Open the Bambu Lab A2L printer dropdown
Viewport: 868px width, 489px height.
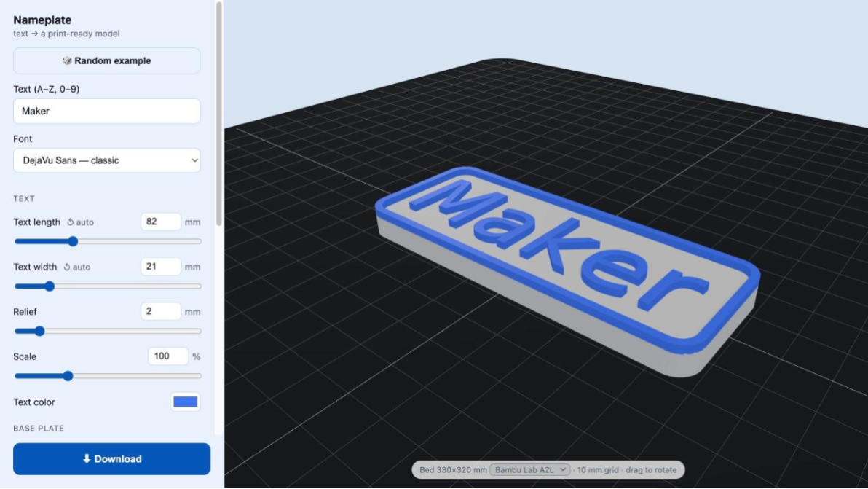coord(530,469)
